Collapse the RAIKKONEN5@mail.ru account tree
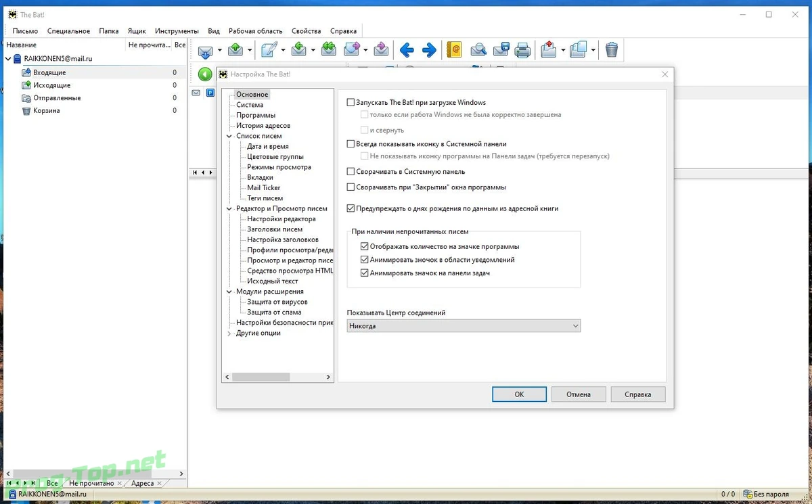This screenshot has height=504, width=812. (8, 59)
